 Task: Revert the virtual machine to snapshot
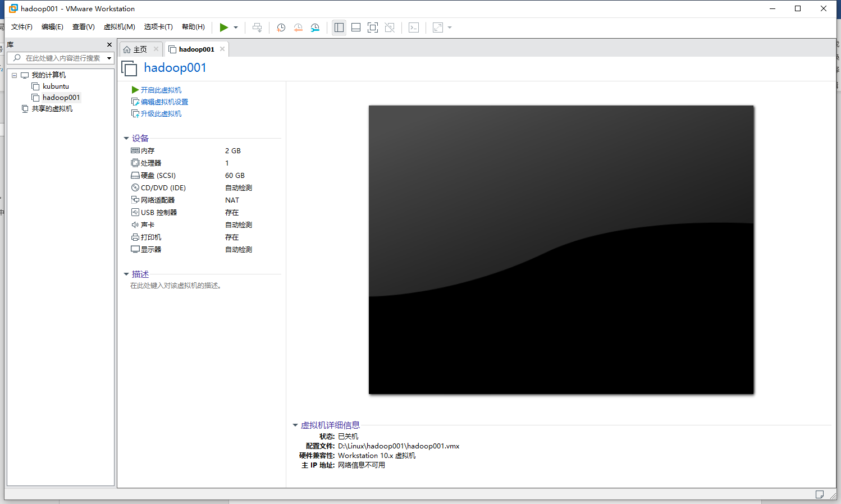(x=298, y=28)
